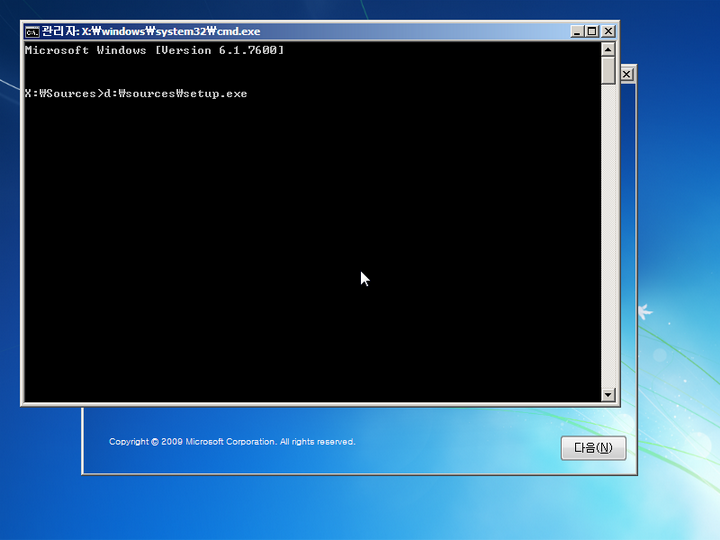The image size is (720, 540).
Task: Click the 다음(N) next button in setup
Action: pos(593,448)
